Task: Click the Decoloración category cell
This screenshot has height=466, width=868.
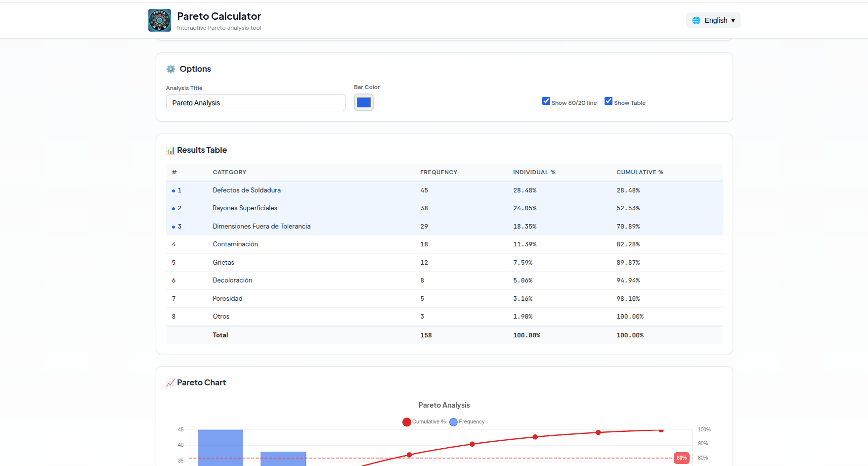Action: click(x=232, y=280)
